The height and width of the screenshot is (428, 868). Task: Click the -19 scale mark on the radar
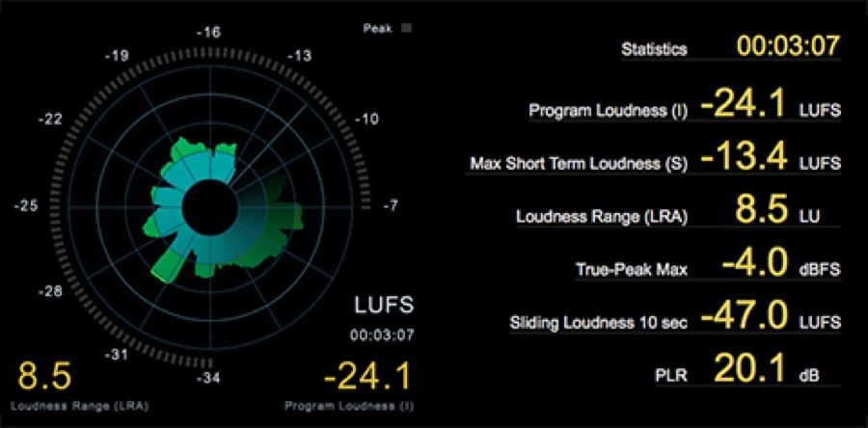[x=117, y=56]
